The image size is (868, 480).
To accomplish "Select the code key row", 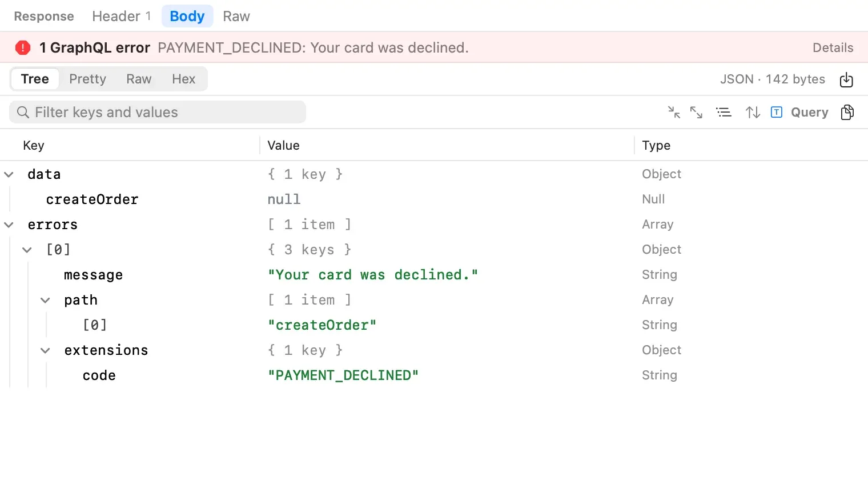I will coord(99,375).
